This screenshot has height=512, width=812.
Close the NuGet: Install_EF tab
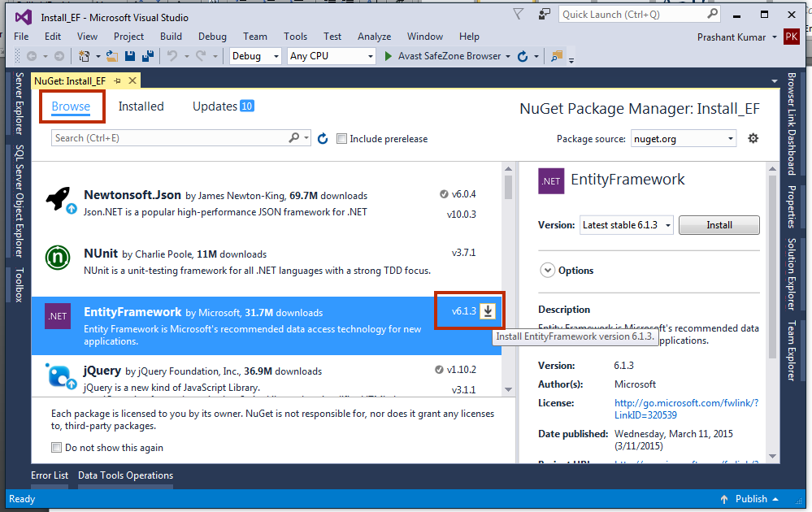pyautogui.click(x=132, y=80)
